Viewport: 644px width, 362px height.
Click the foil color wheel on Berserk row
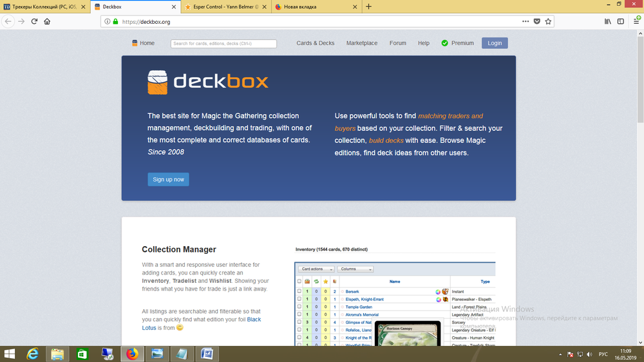438,292
